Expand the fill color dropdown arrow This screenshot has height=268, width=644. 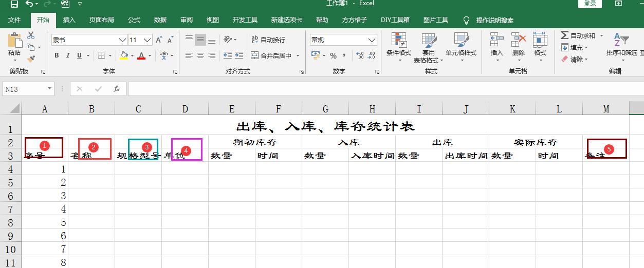coord(132,55)
